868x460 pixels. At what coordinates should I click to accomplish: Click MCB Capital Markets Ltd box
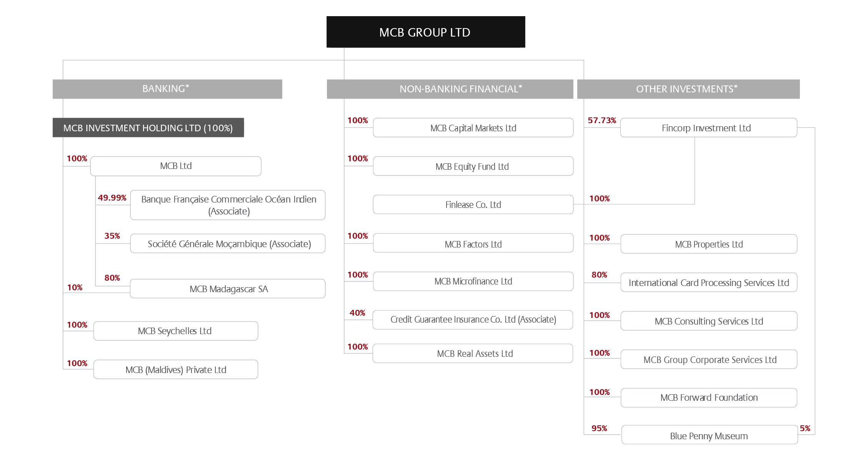(x=473, y=128)
